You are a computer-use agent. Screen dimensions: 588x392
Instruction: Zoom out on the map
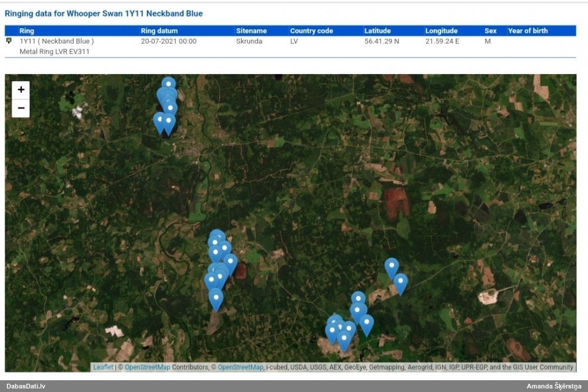[21, 108]
